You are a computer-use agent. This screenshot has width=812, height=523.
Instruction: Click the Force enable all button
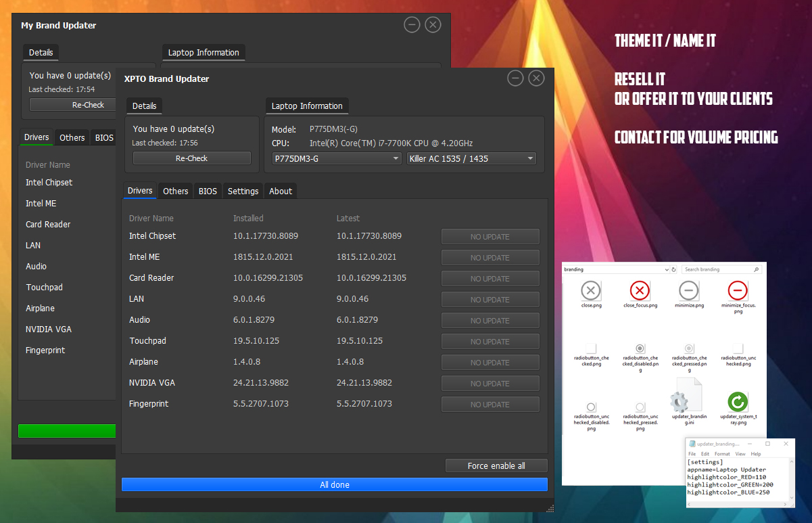(496, 465)
